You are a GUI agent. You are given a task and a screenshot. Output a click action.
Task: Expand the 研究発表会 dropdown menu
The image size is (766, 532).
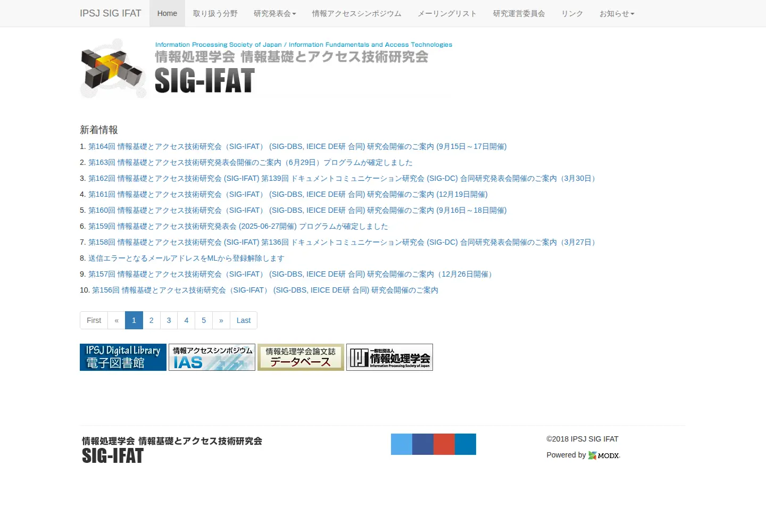tap(275, 13)
